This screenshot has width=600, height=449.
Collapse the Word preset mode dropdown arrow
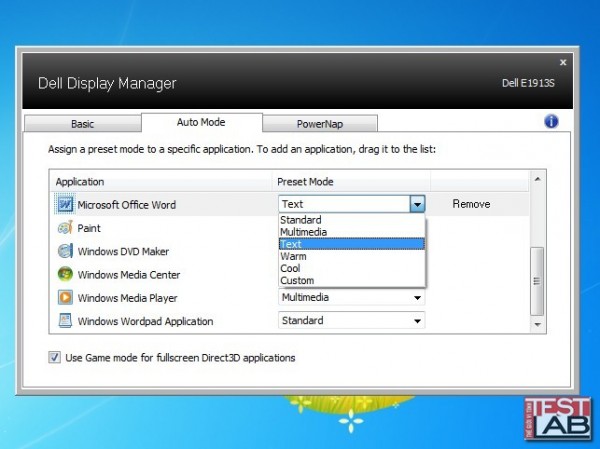click(x=417, y=204)
